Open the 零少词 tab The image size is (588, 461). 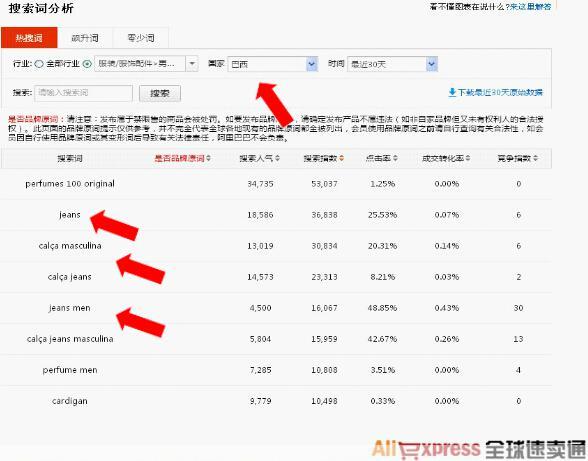(x=141, y=38)
